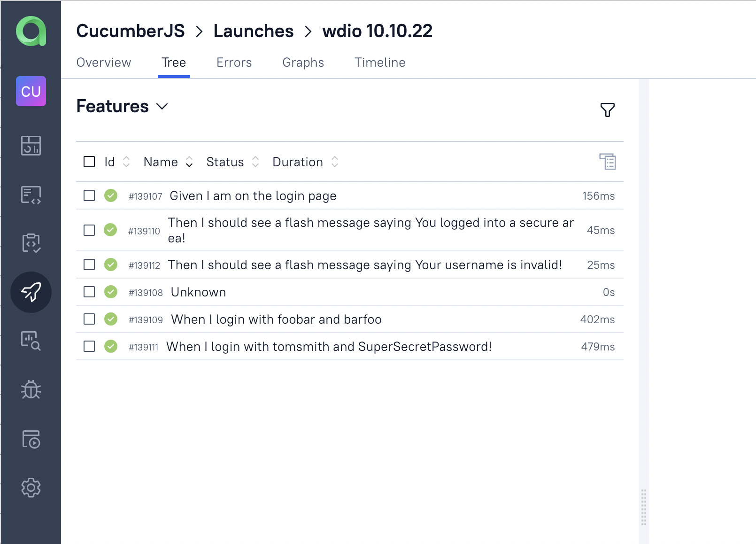Viewport: 756px width, 544px height.
Task: Open the clipboard test plans icon
Action: tap(31, 243)
